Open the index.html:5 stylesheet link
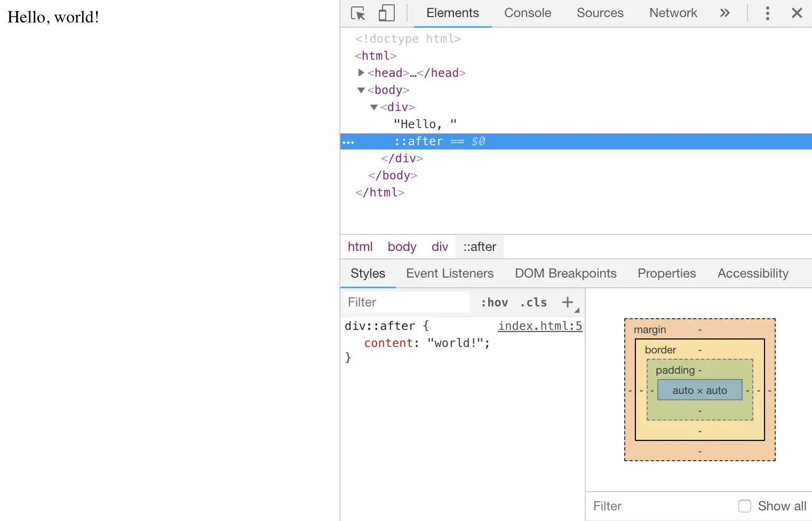812x521 pixels. coord(540,326)
